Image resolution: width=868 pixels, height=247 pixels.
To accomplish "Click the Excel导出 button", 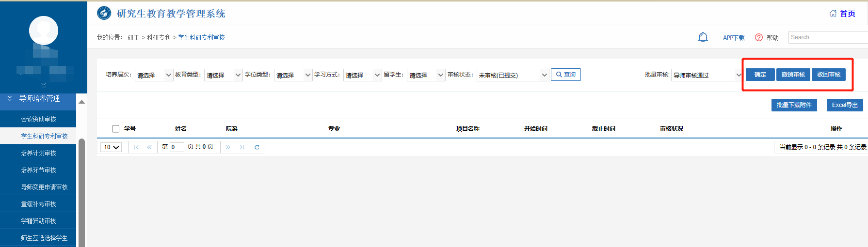I will [x=845, y=105].
